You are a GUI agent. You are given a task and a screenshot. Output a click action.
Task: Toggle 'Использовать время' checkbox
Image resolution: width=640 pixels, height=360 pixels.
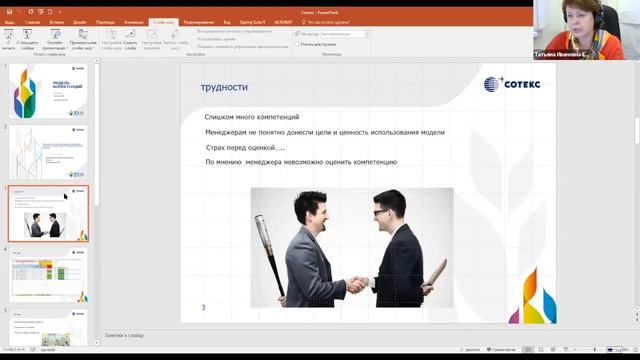coord(194,39)
